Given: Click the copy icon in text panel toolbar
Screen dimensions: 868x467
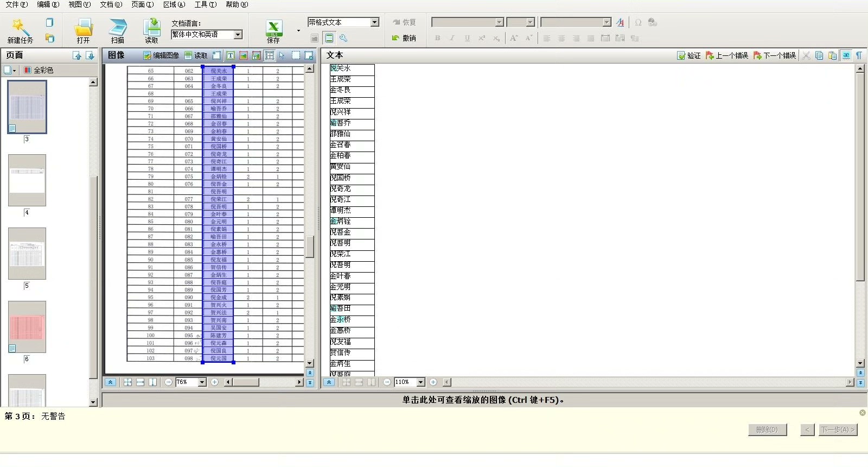Looking at the screenshot, I should point(820,55).
